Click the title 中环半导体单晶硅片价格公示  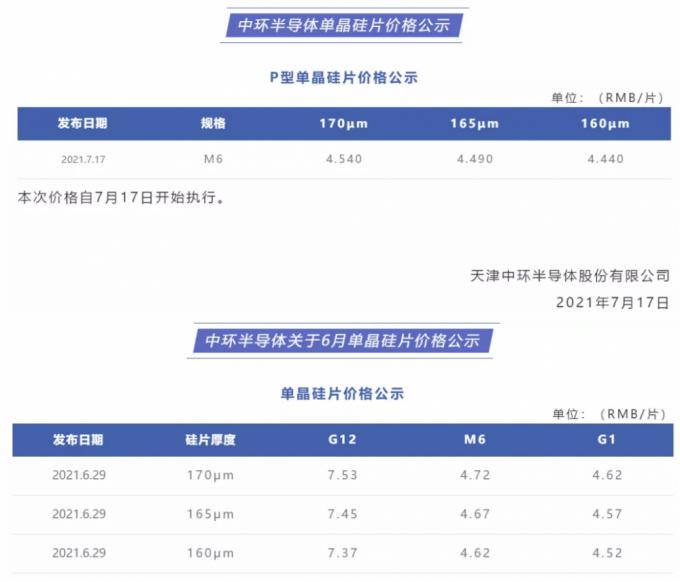pyautogui.click(x=343, y=25)
